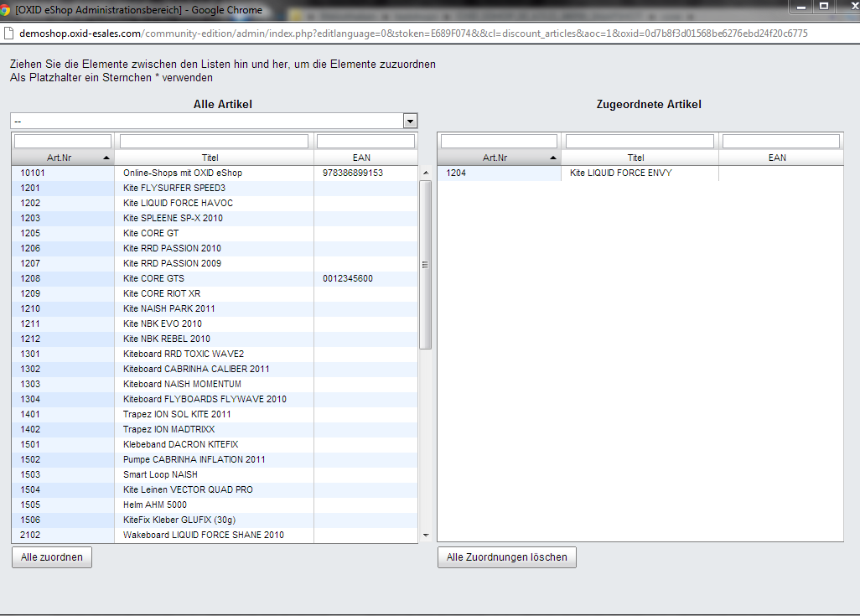
Task: Click the page icon in address bar
Action: pos(8,34)
